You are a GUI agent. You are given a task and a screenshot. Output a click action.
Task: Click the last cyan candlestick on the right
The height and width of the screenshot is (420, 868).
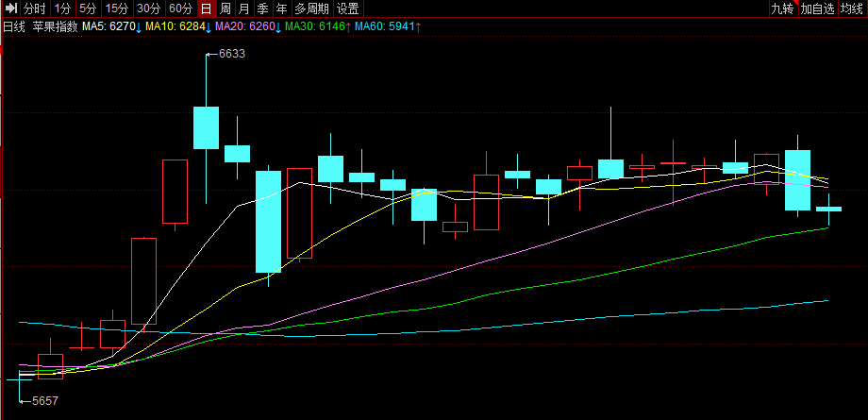pyautogui.click(x=828, y=209)
